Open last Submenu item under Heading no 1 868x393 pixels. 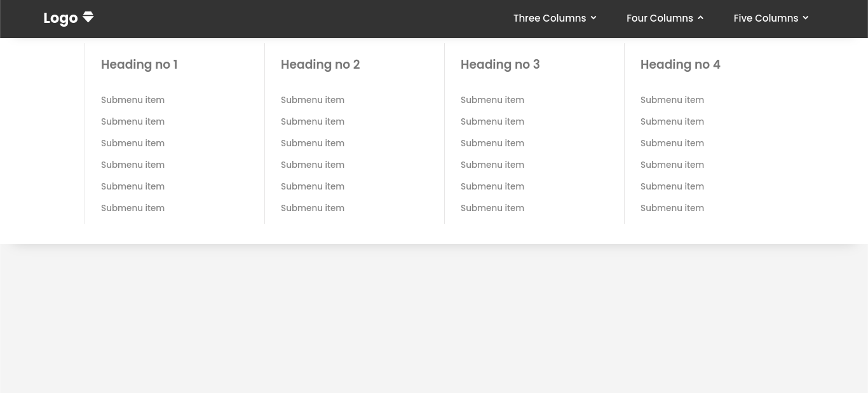pos(133,208)
